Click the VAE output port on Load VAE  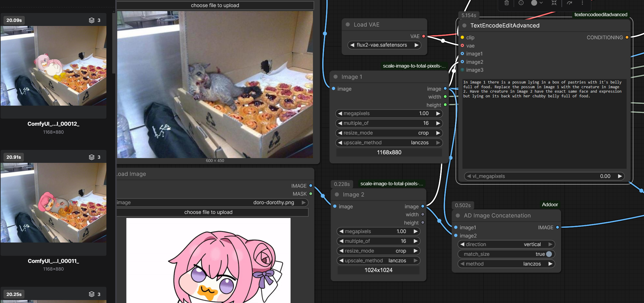424,36
